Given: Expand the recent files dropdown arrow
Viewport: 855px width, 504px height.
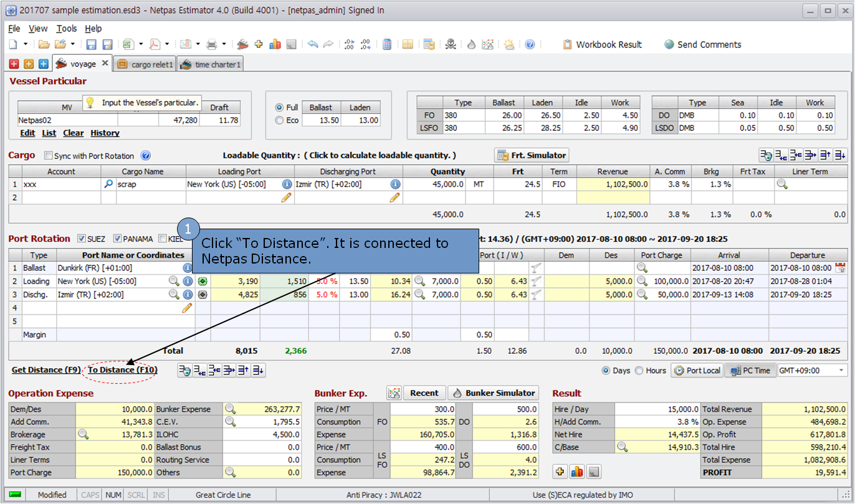Looking at the screenshot, I should (72, 44).
